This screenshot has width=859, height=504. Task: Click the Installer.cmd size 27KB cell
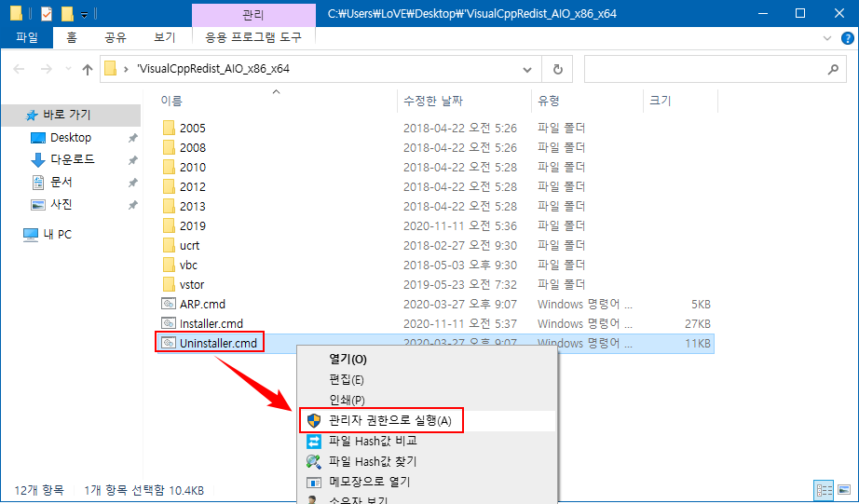[x=698, y=324]
